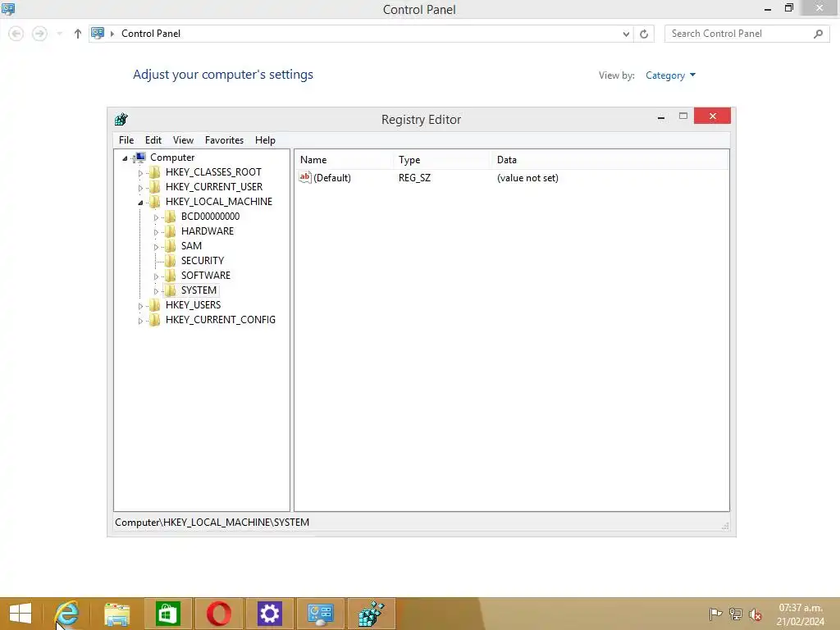Open the Registry Editor File menu
Screen dimensions: 840x630
[x=126, y=139]
